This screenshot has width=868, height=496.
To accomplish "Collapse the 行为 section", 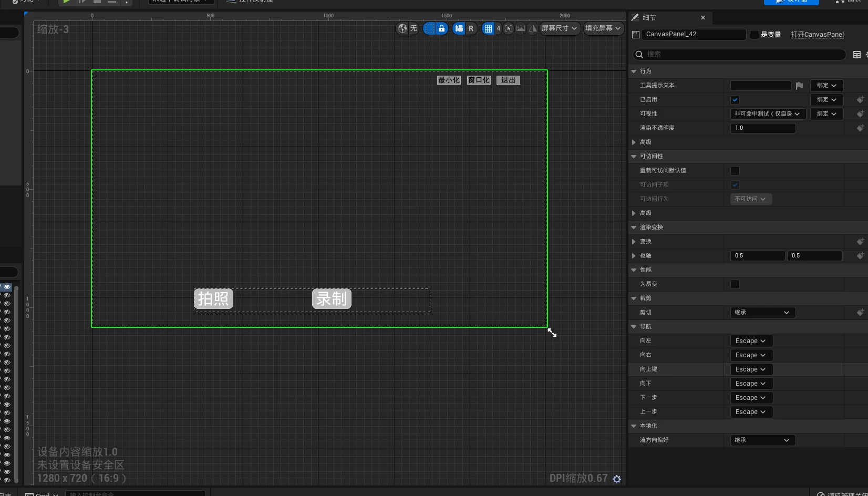I will point(634,71).
